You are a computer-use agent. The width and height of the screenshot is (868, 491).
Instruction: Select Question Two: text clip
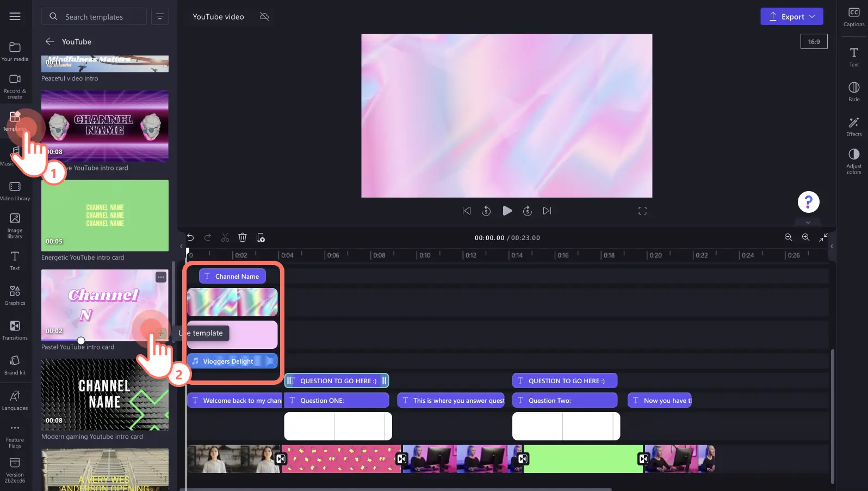[565, 400]
